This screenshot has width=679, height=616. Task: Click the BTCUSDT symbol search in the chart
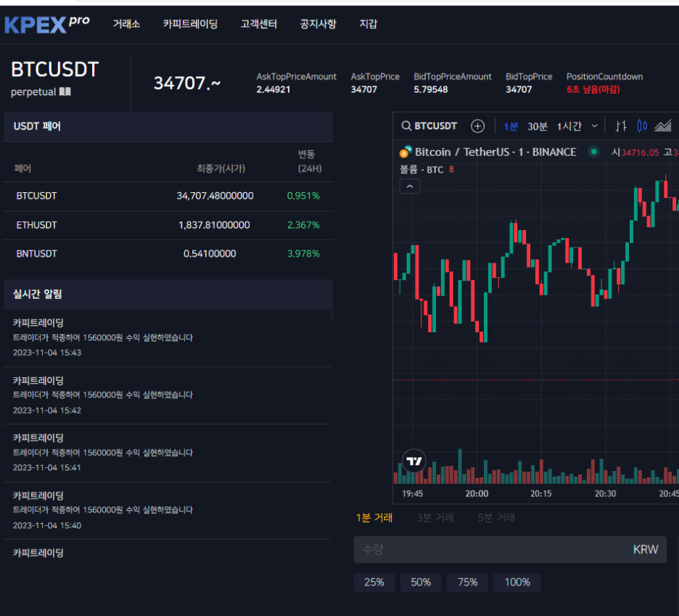pyautogui.click(x=429, y=126)
